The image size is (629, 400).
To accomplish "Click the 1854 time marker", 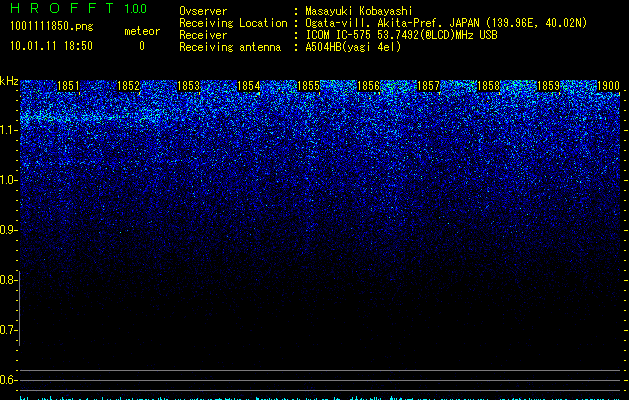I will pyautogui.click(x=249, y=86).
